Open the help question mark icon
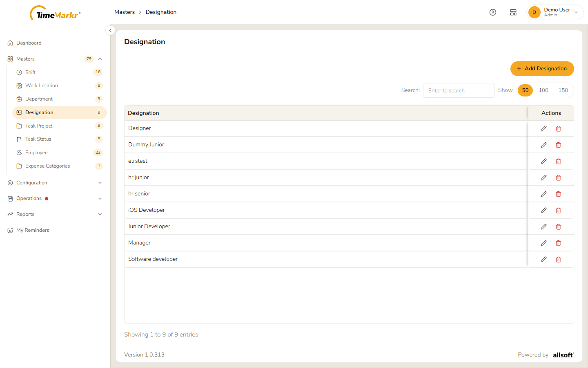 click(493, 12)
